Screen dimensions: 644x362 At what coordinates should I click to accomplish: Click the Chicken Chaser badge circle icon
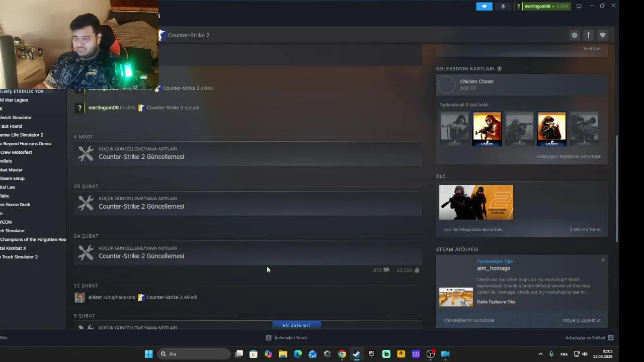click(x=446, y=84)
